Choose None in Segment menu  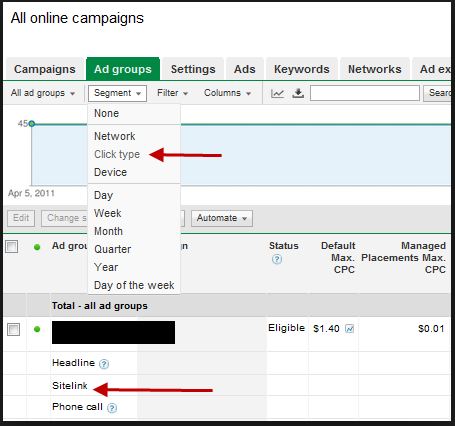click(134, 113)
